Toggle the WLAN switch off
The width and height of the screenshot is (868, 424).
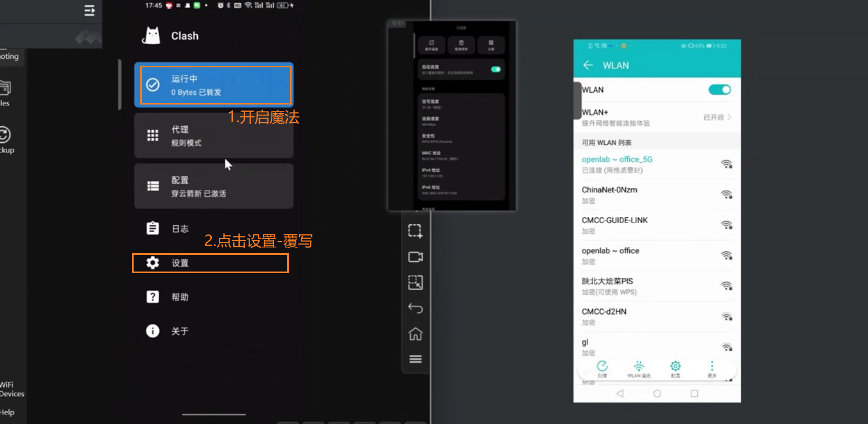(x=720, y=89)
